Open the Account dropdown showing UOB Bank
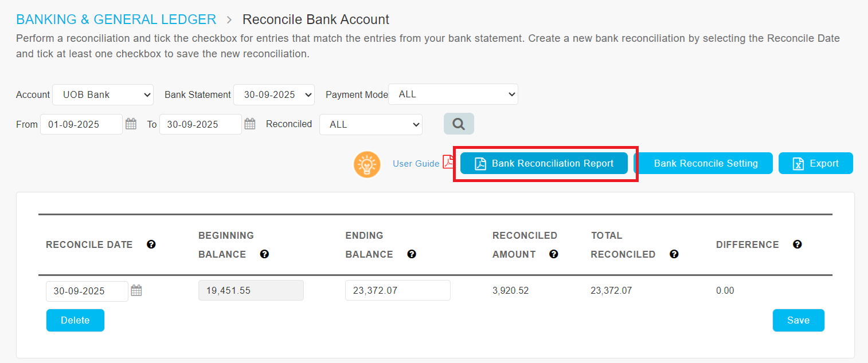This screenshot has height=363, width=868. (103, 95)
